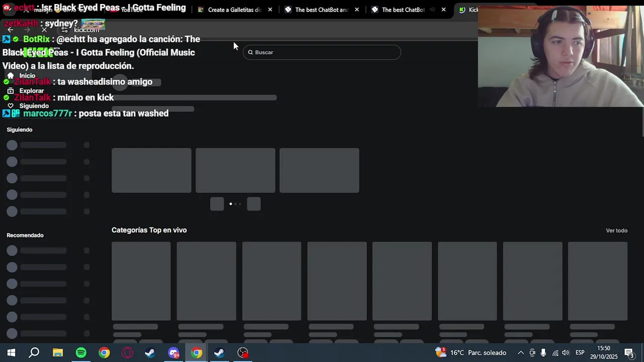Click the Recomendado sidebar heading
644x362 pixels.
click(x=25, y=235)
